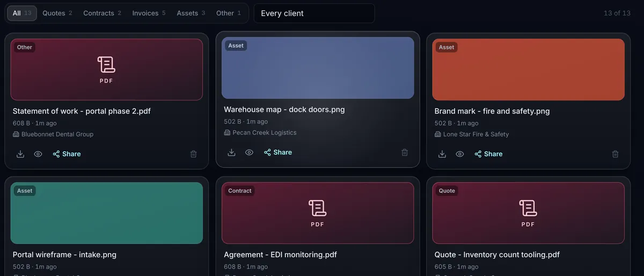
Task: Click the building icon next to Lone Star Fire & Safety
Action: [438, 134]
